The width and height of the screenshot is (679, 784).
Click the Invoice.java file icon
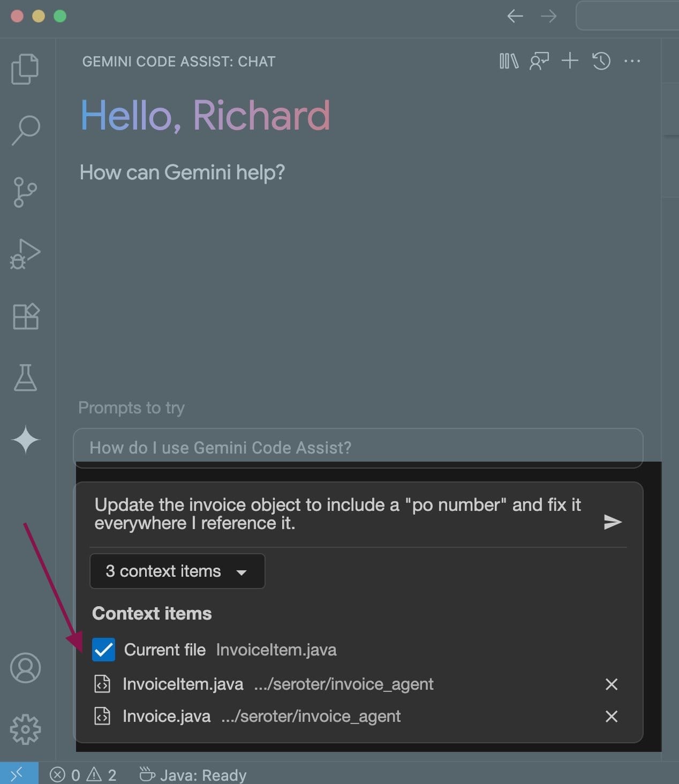point(102,716)
